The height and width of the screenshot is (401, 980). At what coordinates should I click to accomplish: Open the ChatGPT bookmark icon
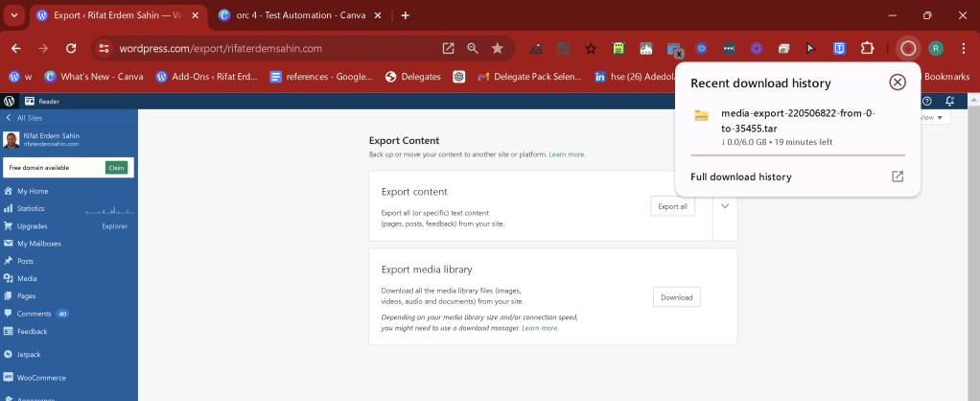pos(460,77)
